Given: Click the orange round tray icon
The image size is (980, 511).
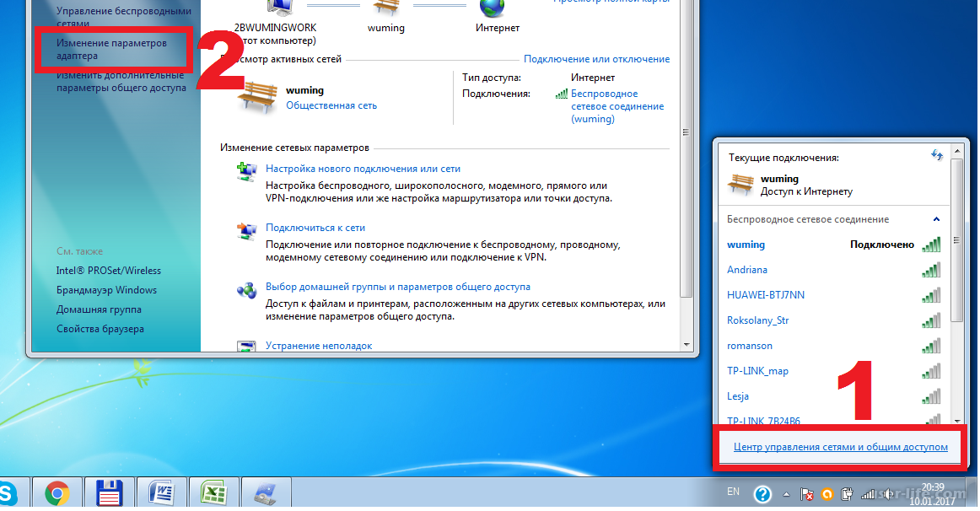Looking at the screenshot, I should pyautogui.click(x=827, y=495).
